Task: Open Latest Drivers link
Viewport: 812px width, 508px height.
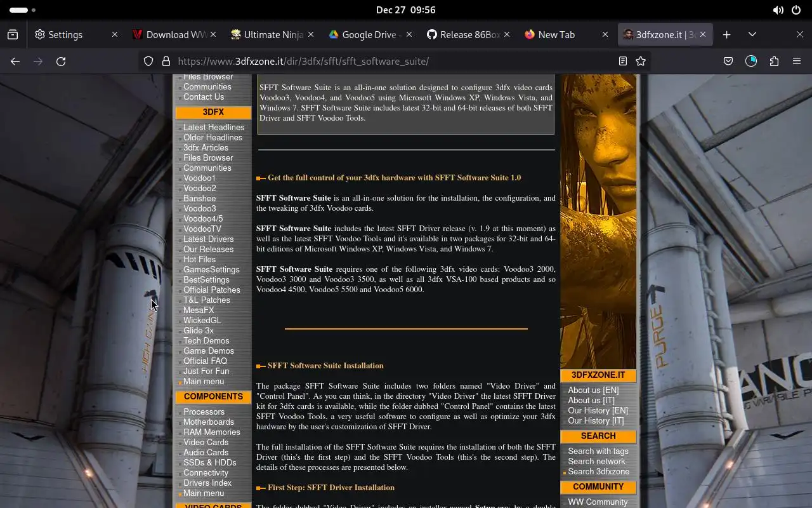Action: (x=208, y=239)
